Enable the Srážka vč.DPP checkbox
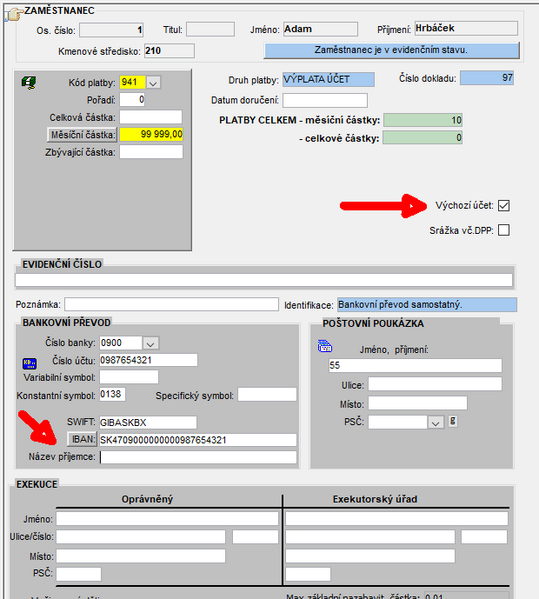This screenshot has width=539, height=599. 503,230
